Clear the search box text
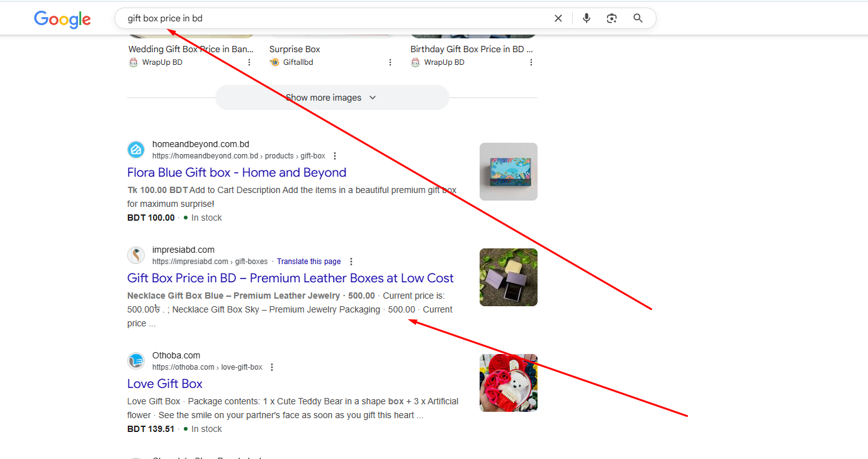The height and width of the screenshot is (459, 868). coord(558,18)
